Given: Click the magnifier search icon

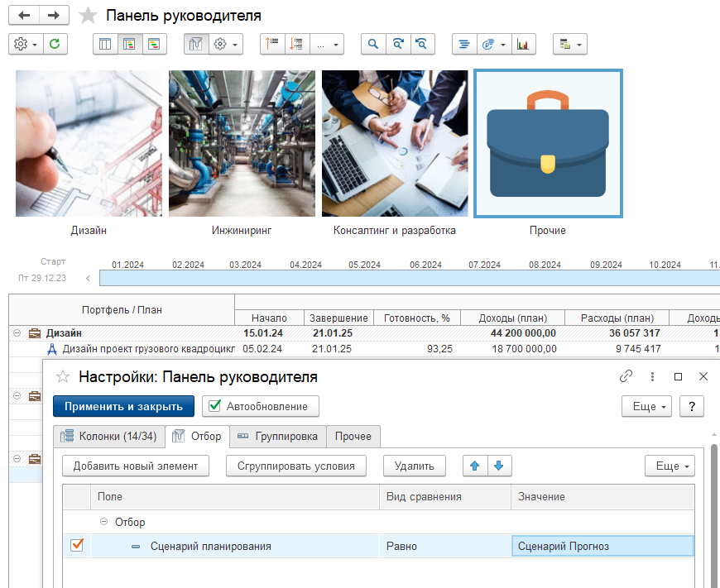Looking at the screenshot, I should tap(373, 44).
